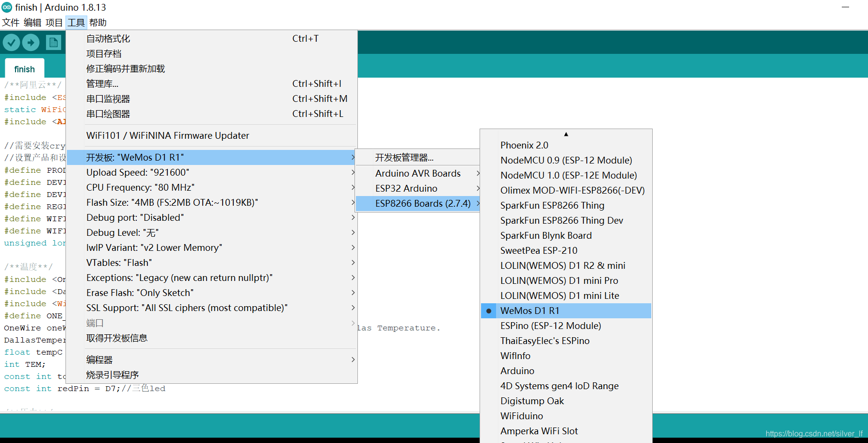Open WiFi101 / WiFiNINA Firmware Updater
The image size is (868, 443).
click(x=211, y=135)
